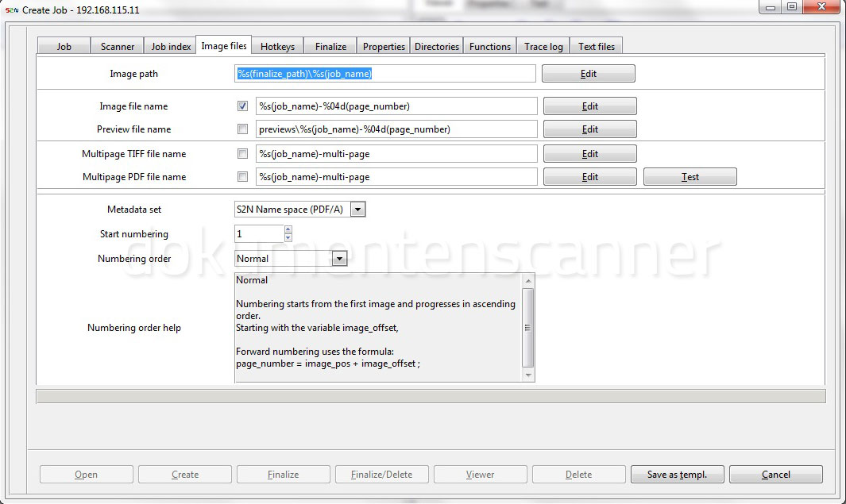Open the Job index tab
This screenshot has height=504, width=846.
tap(171, 46)
